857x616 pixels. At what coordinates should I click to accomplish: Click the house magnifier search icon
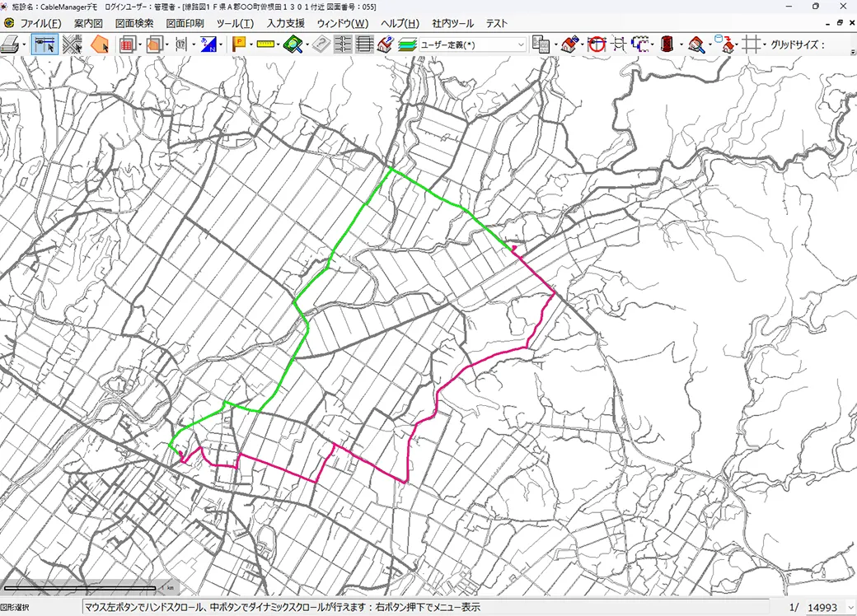pyautogui.click(x=696, y=44)
